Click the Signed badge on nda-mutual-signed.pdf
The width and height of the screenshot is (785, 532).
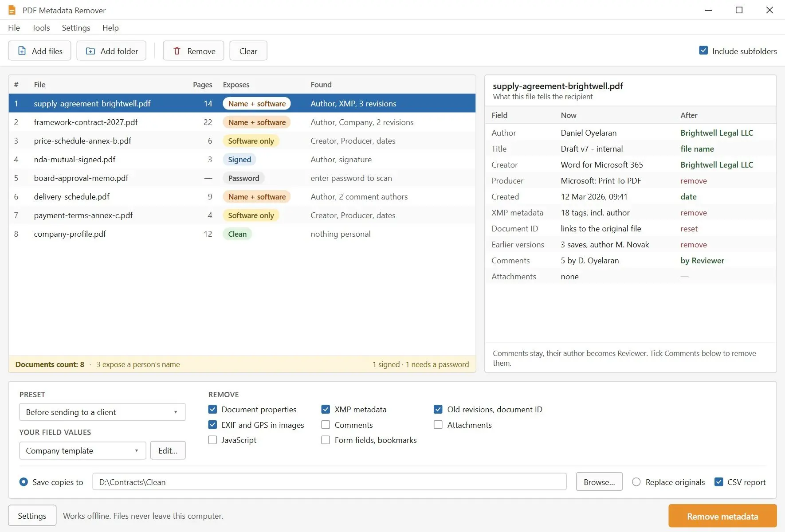pyautogui.click(x=239, y=160)
